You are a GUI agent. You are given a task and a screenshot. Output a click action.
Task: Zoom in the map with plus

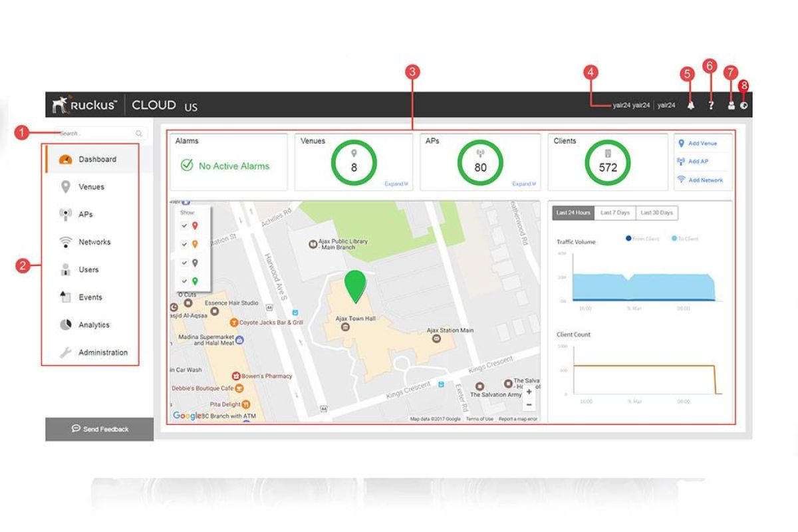(529, 392)
